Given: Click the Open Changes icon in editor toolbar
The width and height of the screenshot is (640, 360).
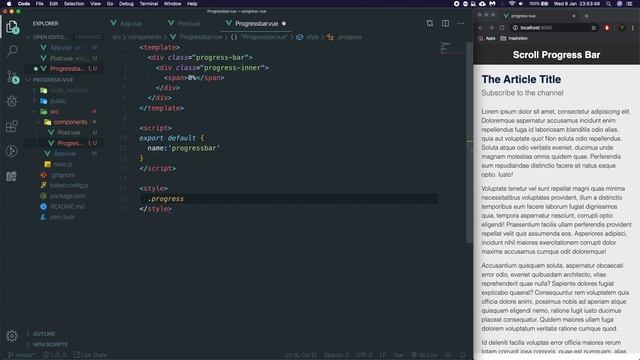Looking at the screenshot, I should 430,24.
